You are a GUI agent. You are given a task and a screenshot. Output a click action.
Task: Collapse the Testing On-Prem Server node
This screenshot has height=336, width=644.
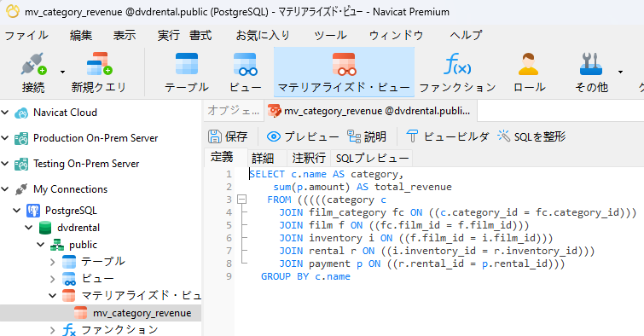pos(5,164)
